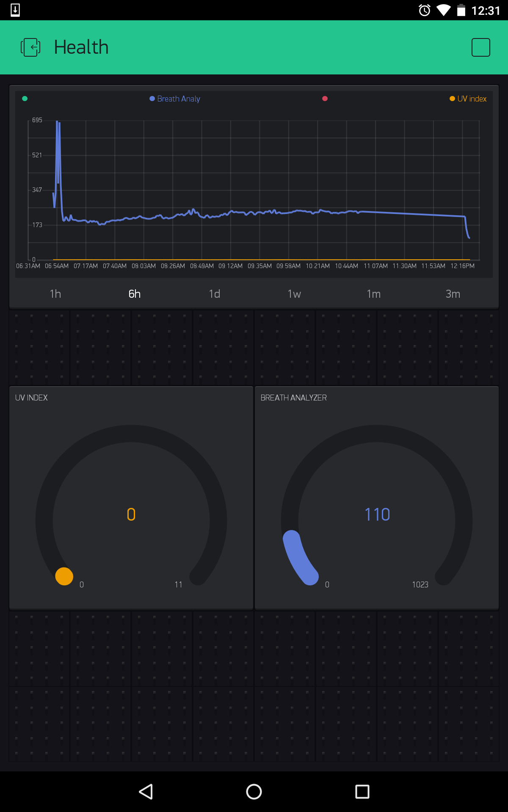Tap the 695 y-axis label
Viewport: 508px width, 812px height.
click(37, 120)
